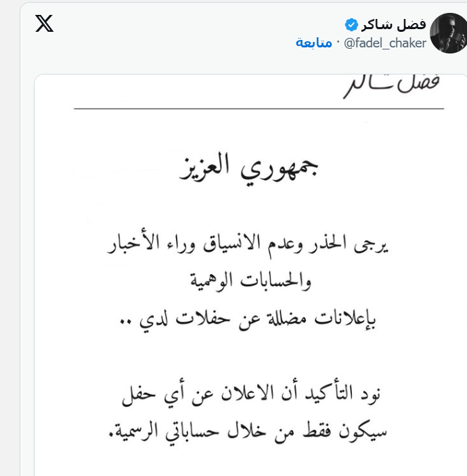The image size is (467, 476).
Task: Open the @fadel_chaker handle link
Action: [385, 43]
